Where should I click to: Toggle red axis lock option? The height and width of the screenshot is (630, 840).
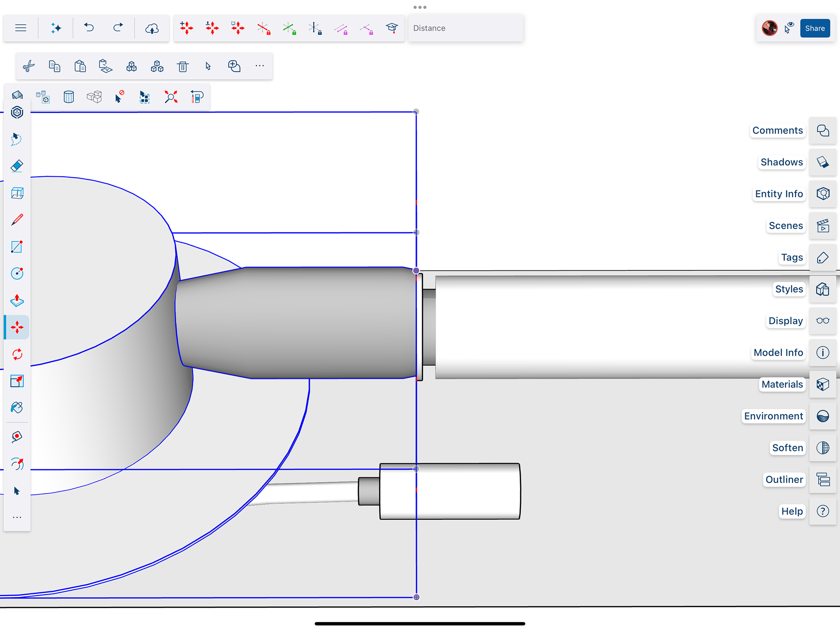264,28
